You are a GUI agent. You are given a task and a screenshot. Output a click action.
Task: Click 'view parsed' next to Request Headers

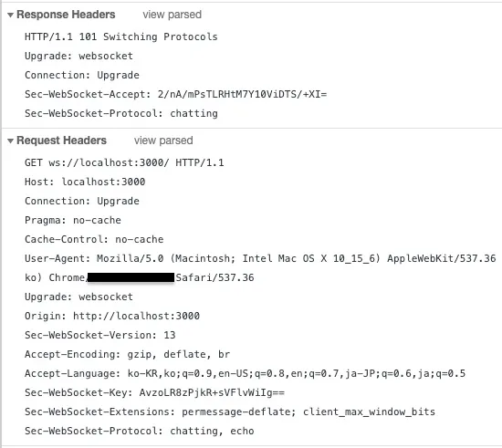(163, 141)
